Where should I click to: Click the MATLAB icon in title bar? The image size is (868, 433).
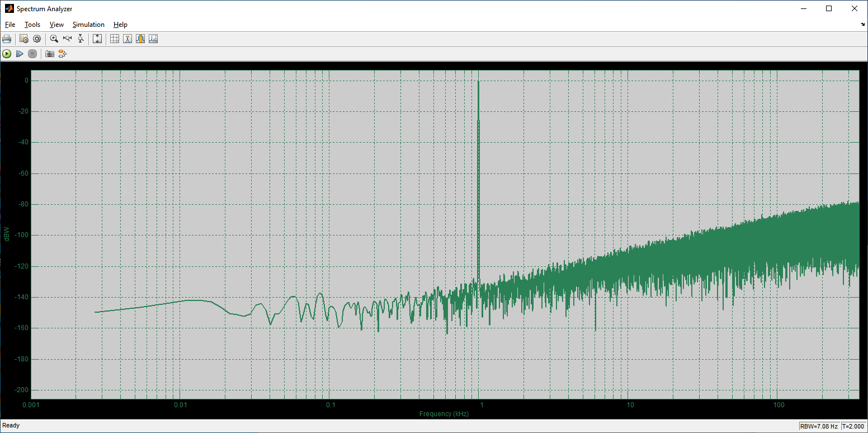[10, 8]
